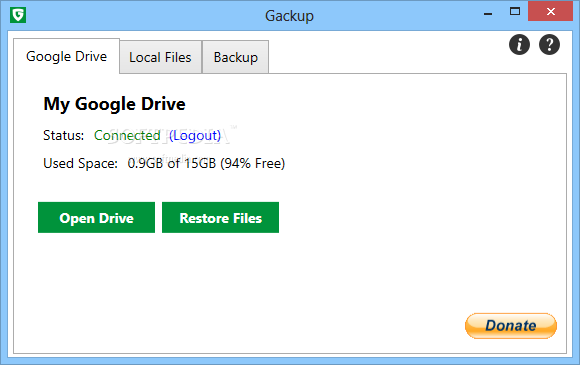
Task: Click the green Connected status text
Action: (127, 135)
